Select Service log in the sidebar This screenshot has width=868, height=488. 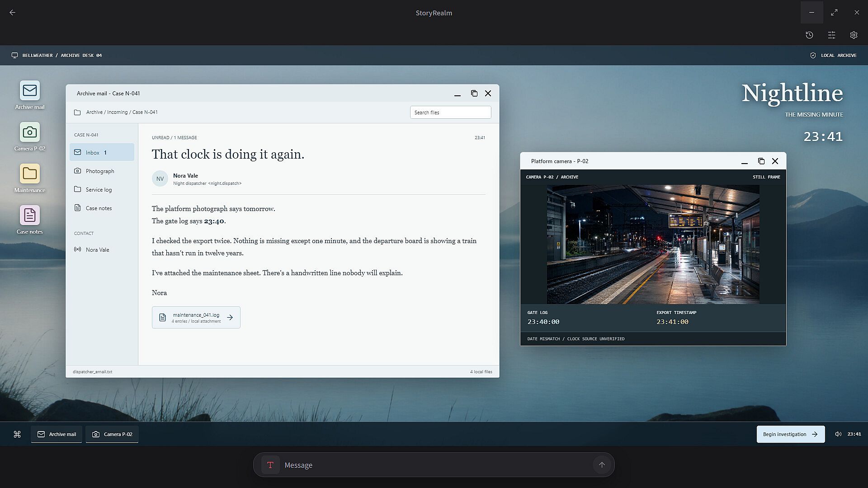[x=102, y=189]
